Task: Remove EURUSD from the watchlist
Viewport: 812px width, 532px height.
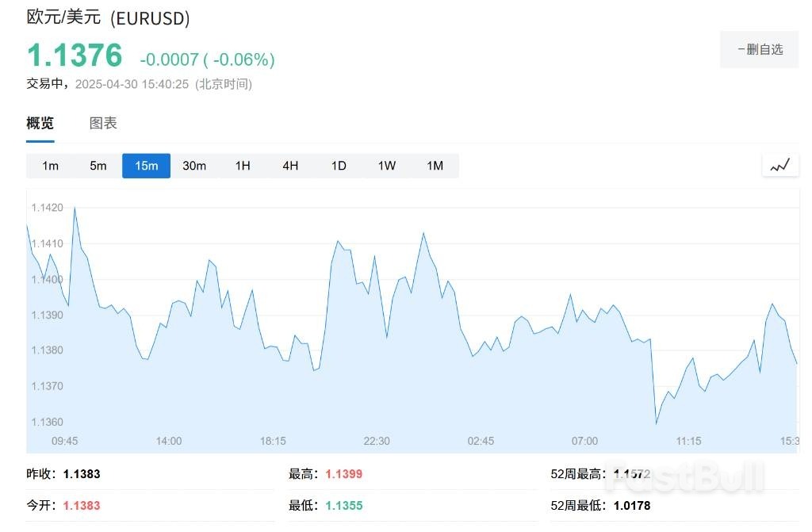Action: click(759, 49)
